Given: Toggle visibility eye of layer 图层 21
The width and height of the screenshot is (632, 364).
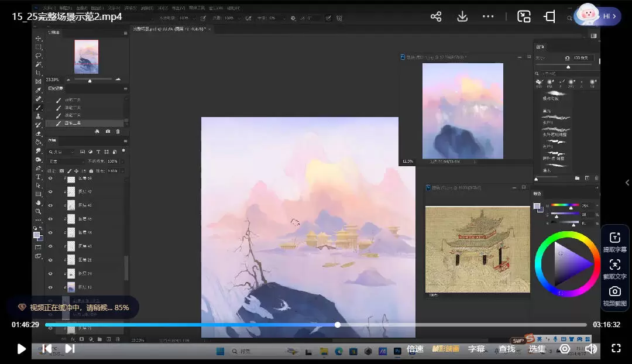Looking at the screenshot, I should click(x=50, y=273).
